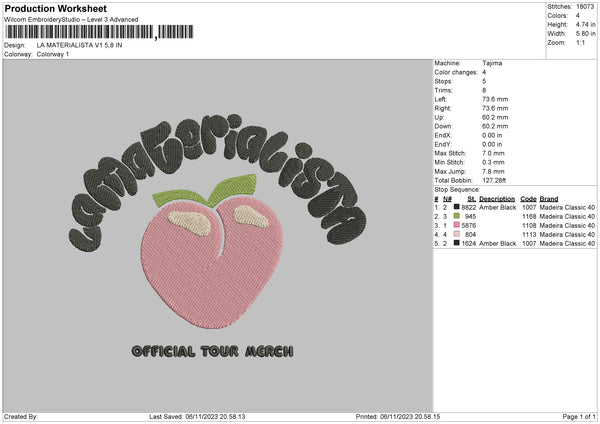
Task: Click the Total Bobbin value 127.28ft
Action: tap(494, 180)
